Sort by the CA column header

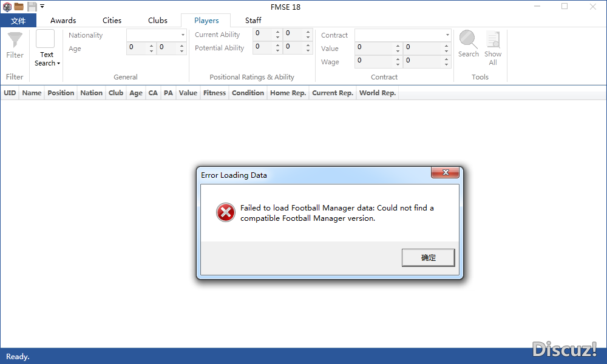tap(153, 93)
